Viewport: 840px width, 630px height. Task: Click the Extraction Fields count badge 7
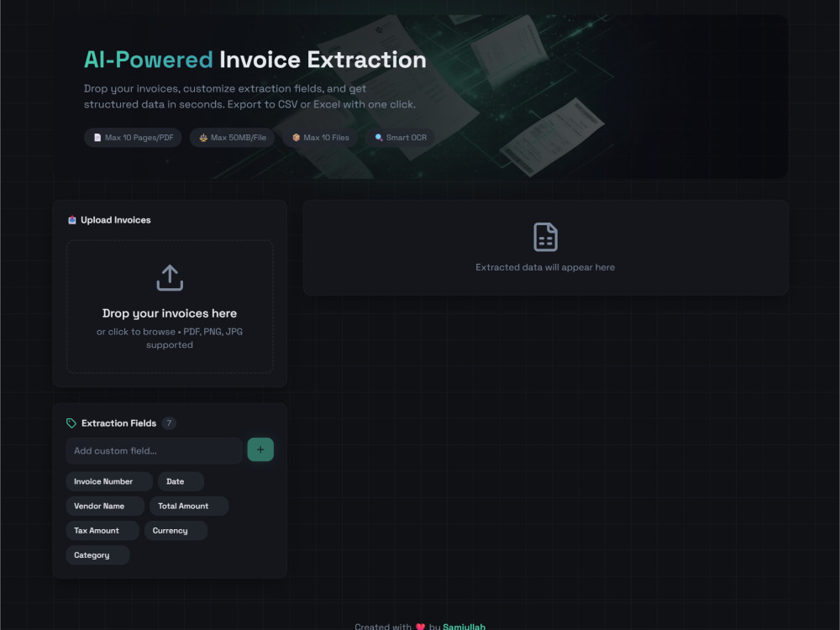click(x=169, y=423)
